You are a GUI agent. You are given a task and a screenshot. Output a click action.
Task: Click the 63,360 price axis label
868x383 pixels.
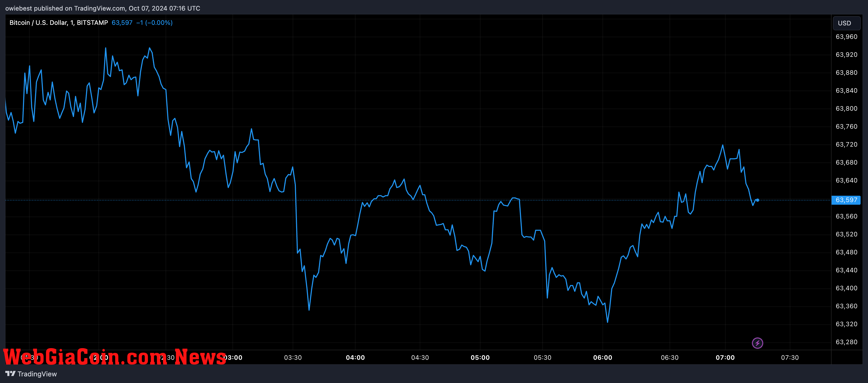point(846,306)
